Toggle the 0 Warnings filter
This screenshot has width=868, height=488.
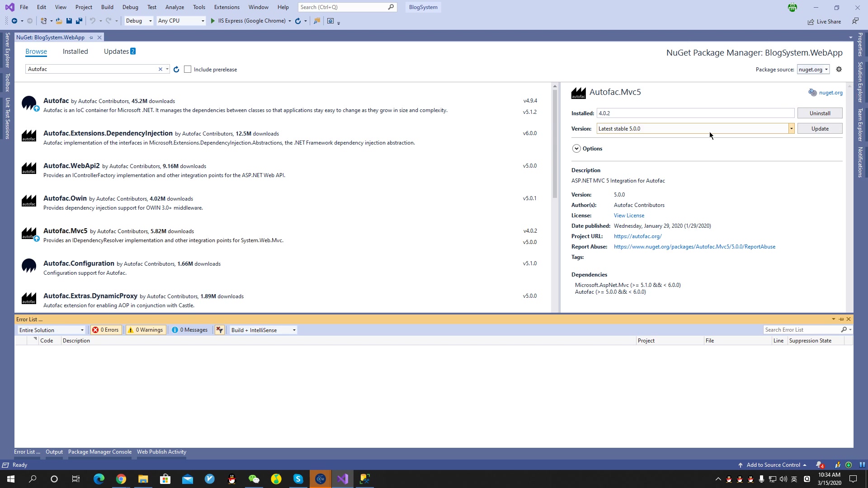click(x=146, y=330)
